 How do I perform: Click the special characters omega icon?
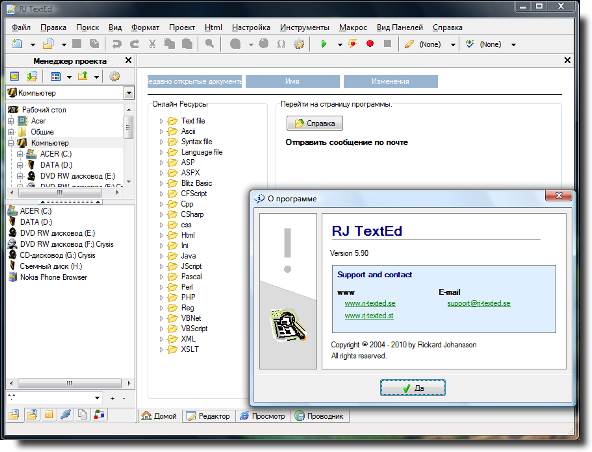pos(281,44)
